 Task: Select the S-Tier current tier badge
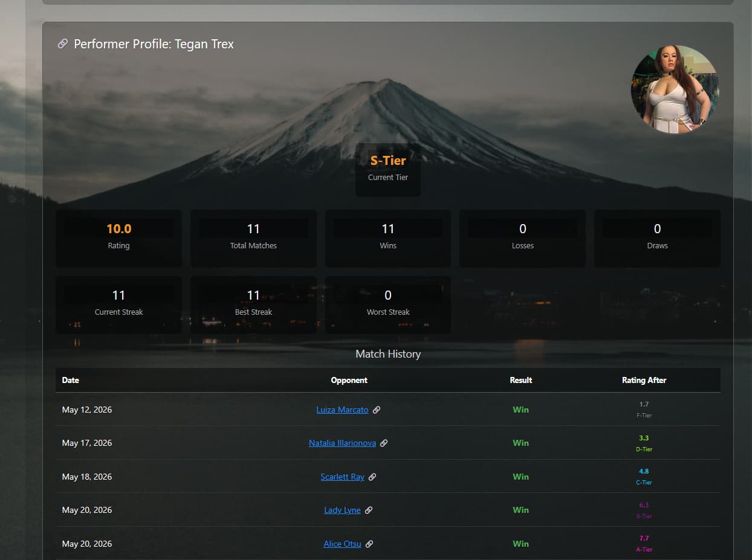coord(388,169)
